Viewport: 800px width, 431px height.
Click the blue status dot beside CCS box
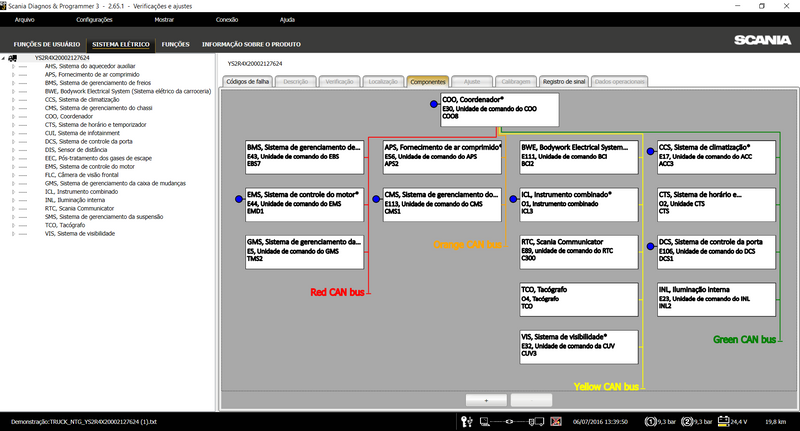click(651, 151)
